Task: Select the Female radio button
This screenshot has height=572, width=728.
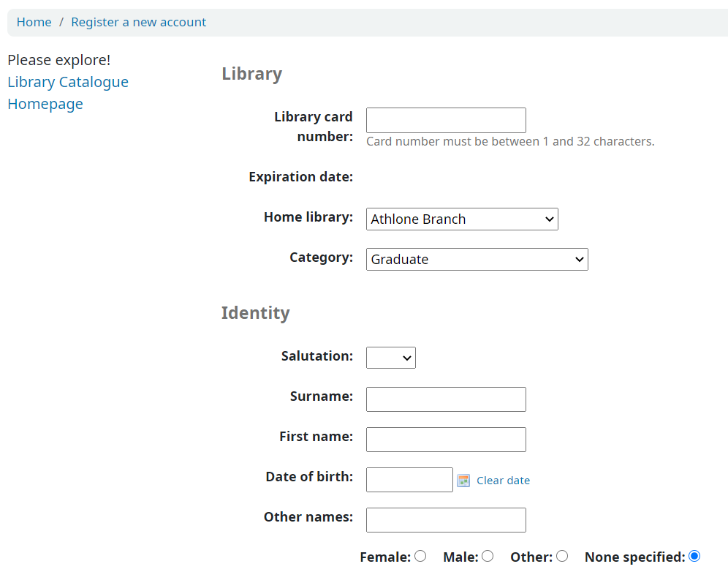Action: coord(420,556)
